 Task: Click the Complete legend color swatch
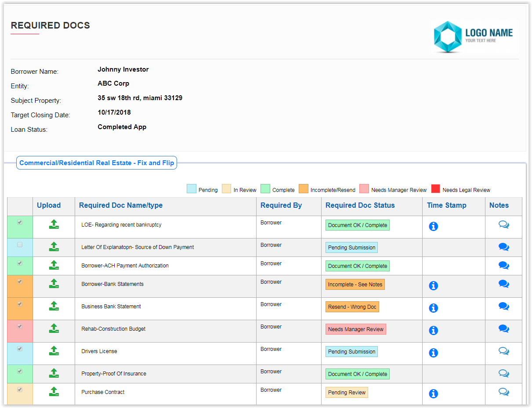(x=265, y=189)
